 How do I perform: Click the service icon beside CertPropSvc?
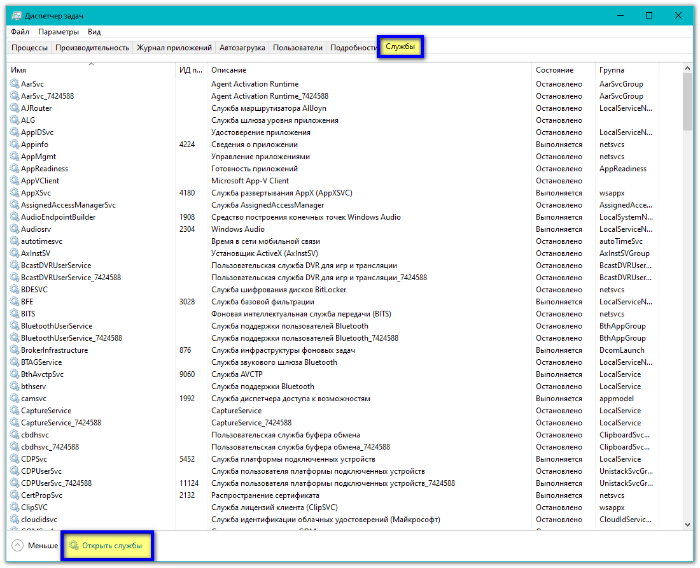coord(15,495)
